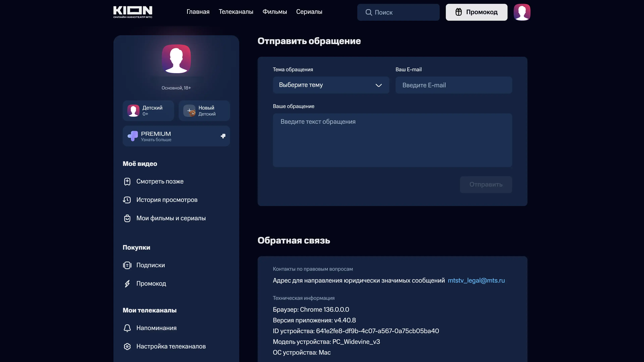
Task: Focus the 'Введите E-mail' input field
Action: (x=453, y=85)
